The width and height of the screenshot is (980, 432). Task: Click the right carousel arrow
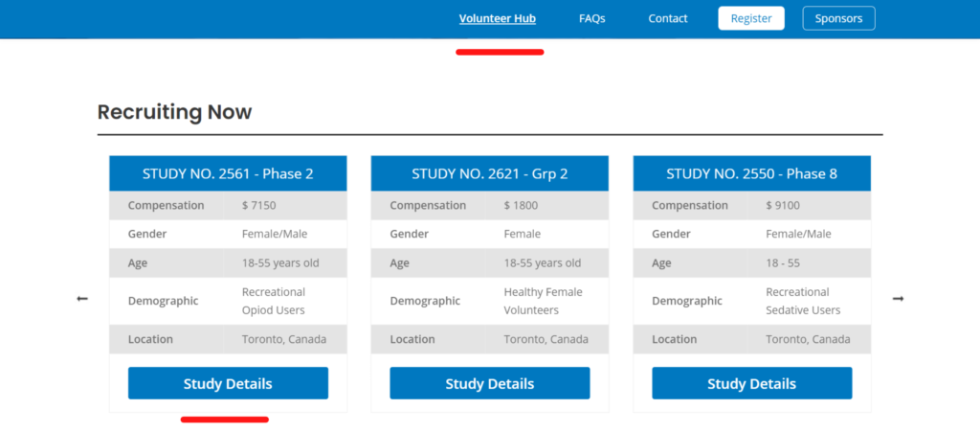898,299
